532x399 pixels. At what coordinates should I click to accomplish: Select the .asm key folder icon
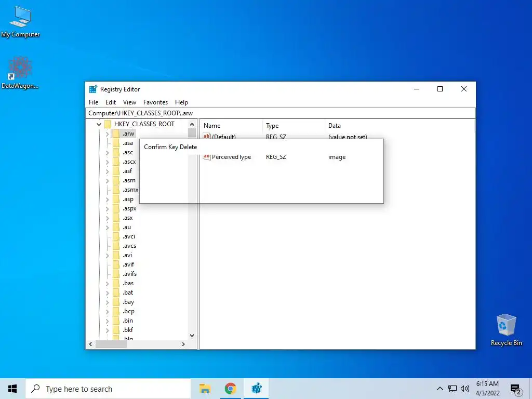click(116, 180)
